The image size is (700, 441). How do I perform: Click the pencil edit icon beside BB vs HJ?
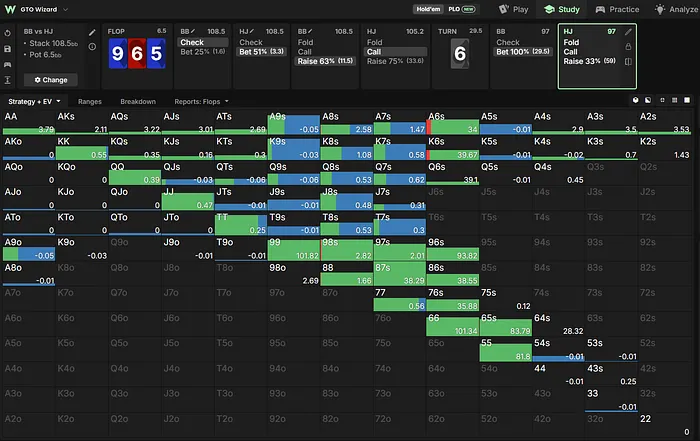[x=92, y=33]
